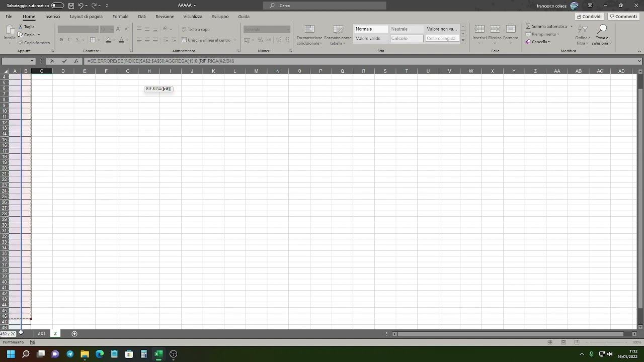This screenshot has width=644, height=362.
Task: Click the zoom slider in status bar
Action: tap(606, 342)
